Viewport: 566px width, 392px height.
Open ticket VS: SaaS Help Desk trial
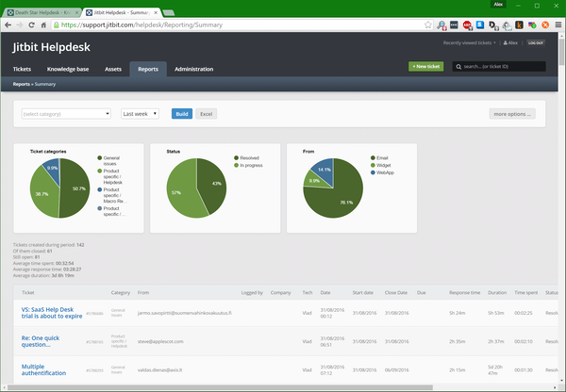[x=52, y=313]
